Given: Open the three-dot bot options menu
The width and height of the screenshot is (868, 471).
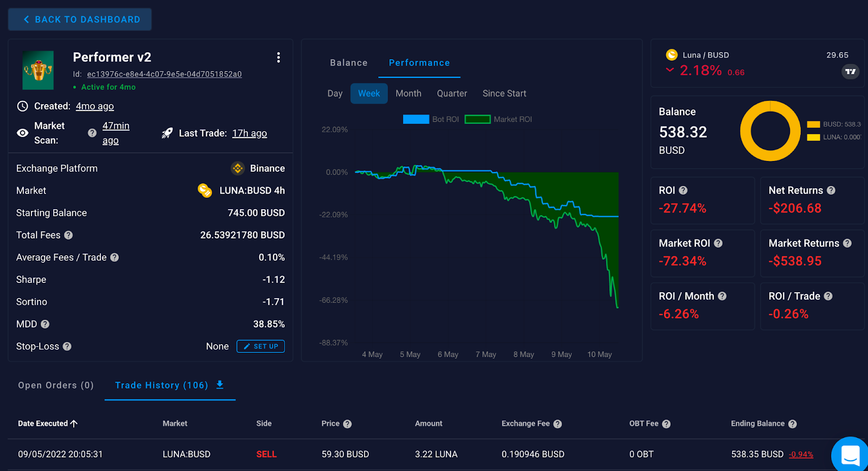Looking at the screenshot, I should 278,57.
